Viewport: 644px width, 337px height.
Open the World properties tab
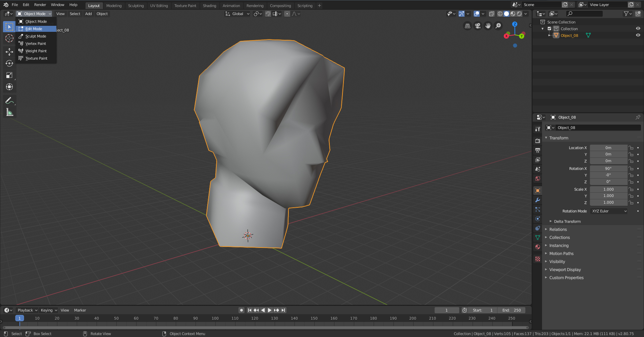pyautogui.click(x=538, y=179)
